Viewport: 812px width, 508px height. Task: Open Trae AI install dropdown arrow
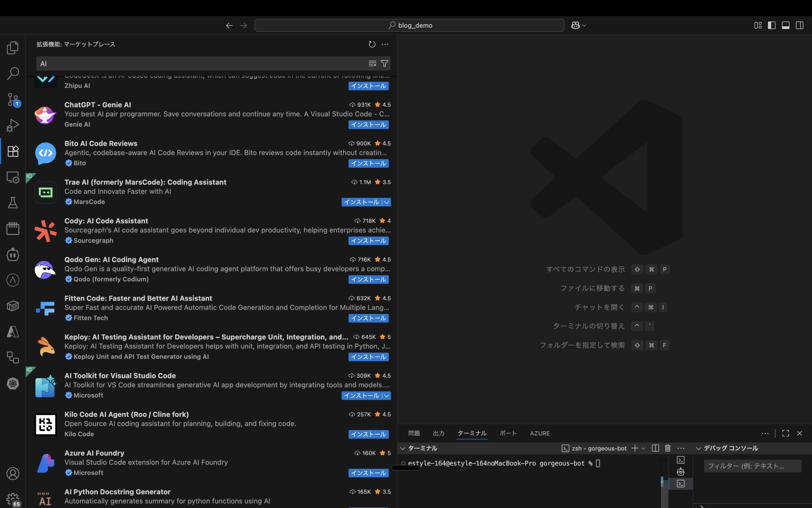coord(387,202)
